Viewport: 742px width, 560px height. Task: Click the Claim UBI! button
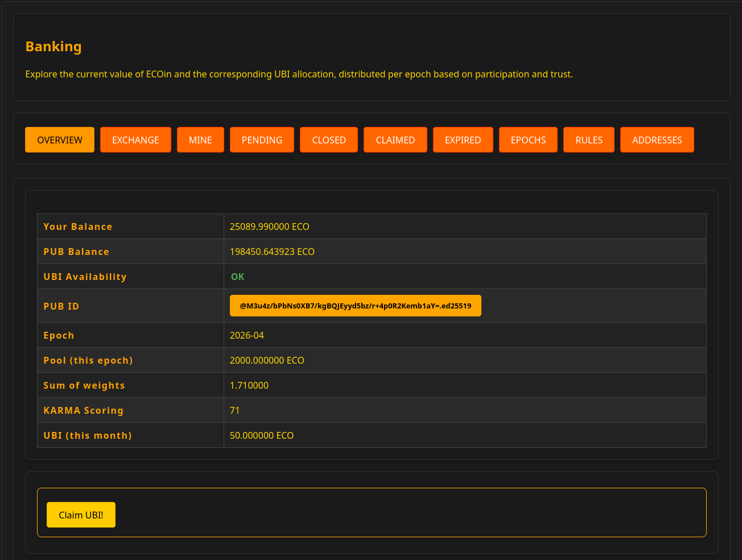(81, 515)
